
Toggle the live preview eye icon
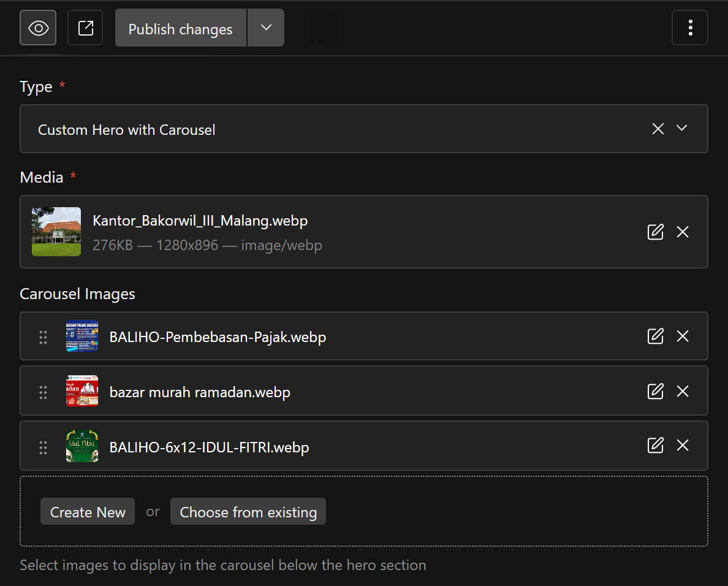(x=38, y=28)
